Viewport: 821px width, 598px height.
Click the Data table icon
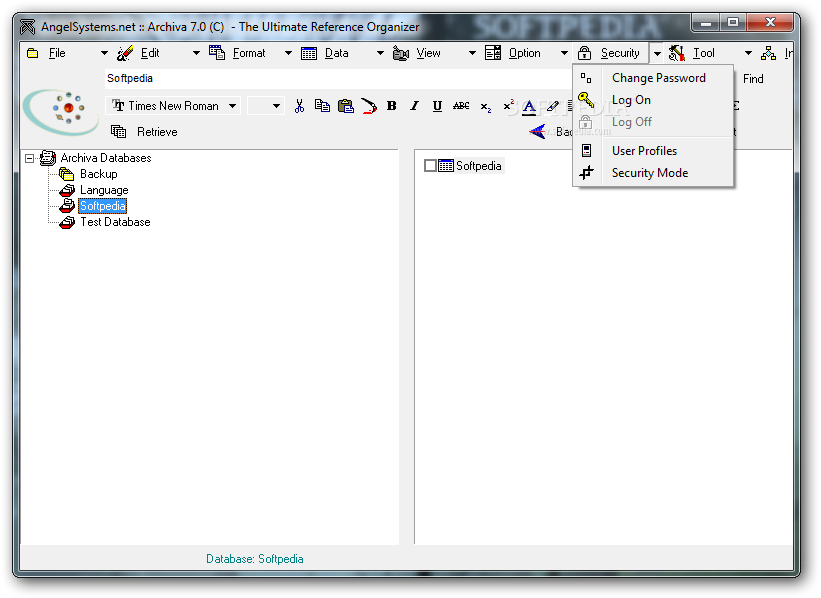pyautogui.click(x=309, y=53)
